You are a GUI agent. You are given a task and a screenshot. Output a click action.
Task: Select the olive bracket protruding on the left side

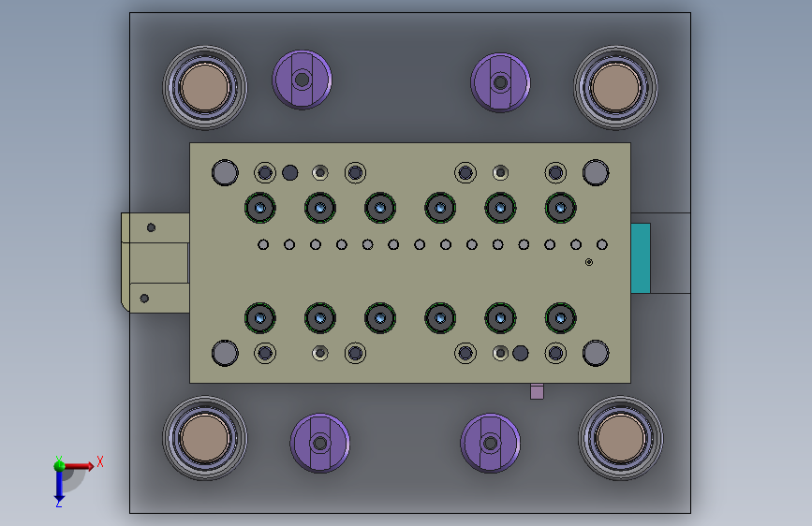pos(155,262)
